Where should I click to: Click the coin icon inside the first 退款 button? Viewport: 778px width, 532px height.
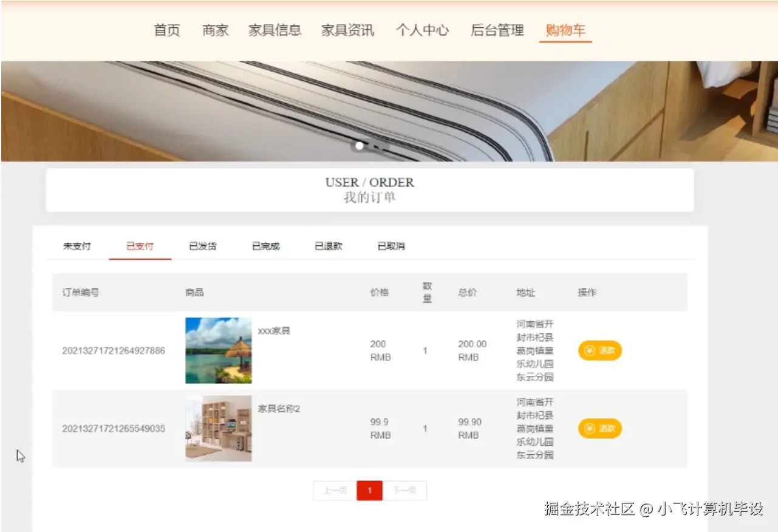589,350
